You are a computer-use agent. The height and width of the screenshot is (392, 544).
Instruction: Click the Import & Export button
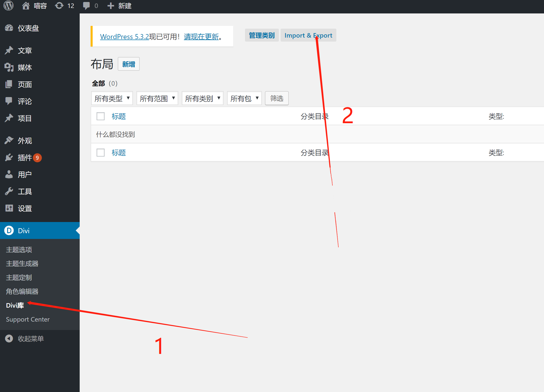click(308, 35)
